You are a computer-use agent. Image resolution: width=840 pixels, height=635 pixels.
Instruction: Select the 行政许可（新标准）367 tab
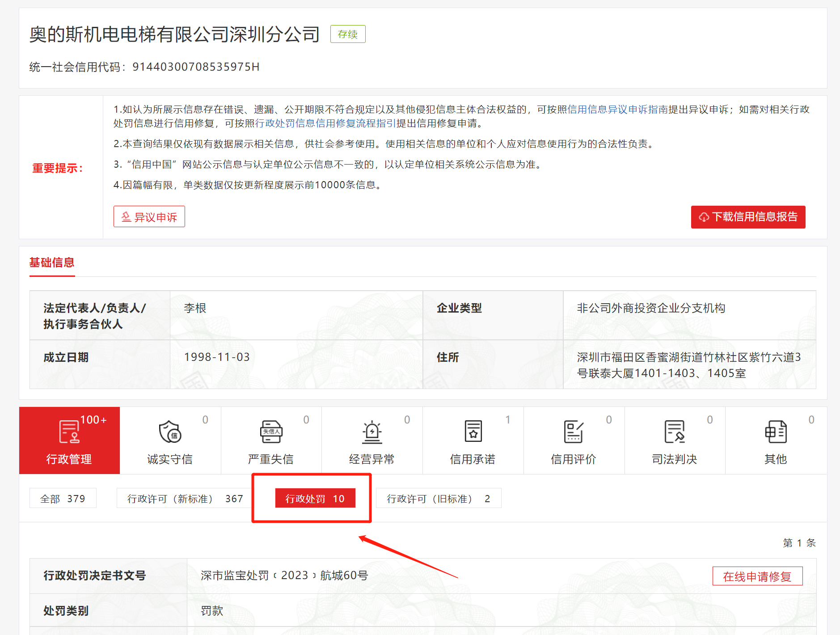click(185, 499)
